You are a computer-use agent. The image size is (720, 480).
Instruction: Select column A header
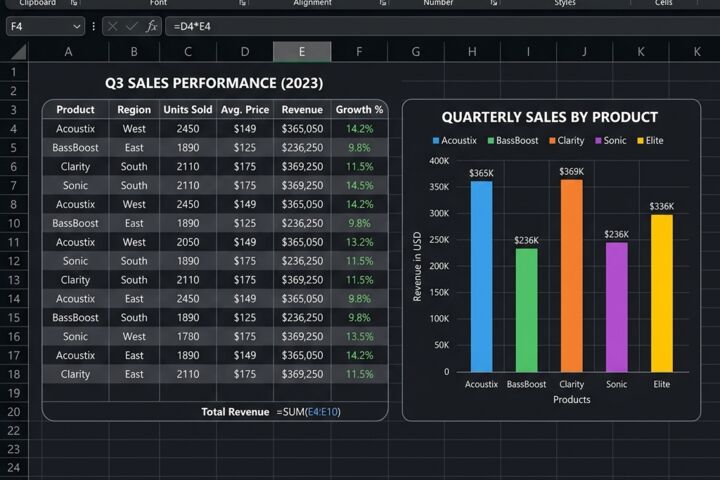[68, 52]
